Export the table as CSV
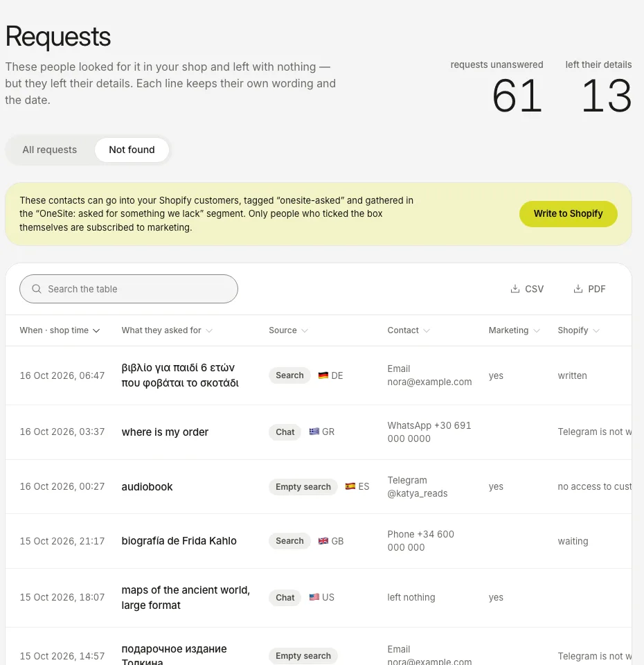Viewport: 644px width, 665px height. point(527,289)
